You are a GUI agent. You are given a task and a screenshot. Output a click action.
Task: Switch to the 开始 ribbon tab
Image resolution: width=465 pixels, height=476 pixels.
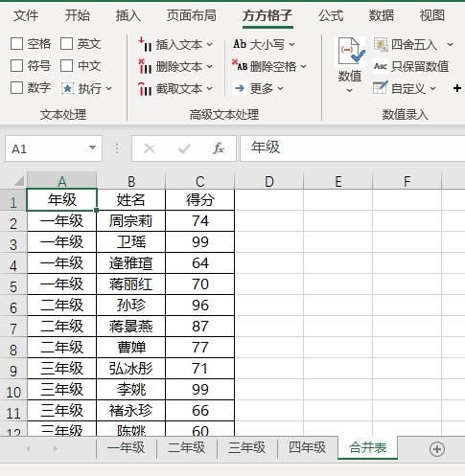click(x=78, y=15)
